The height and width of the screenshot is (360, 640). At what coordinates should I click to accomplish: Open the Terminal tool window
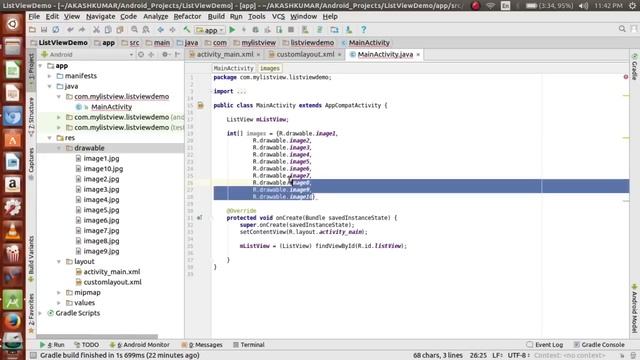tap(249, 345)
